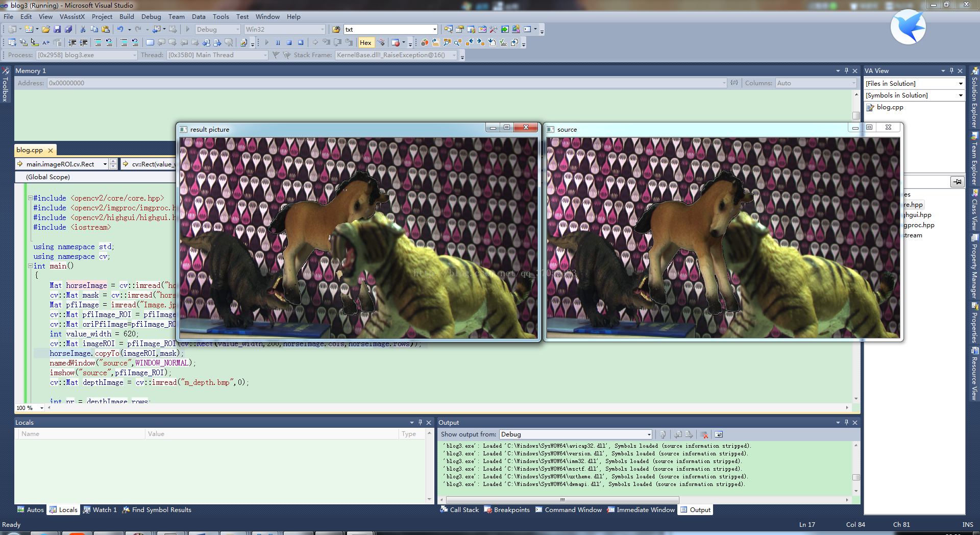The height and width of the screenshot is (535, 980).
Task: Close the blog.cpp editor tab
Action: pos(51,151)
